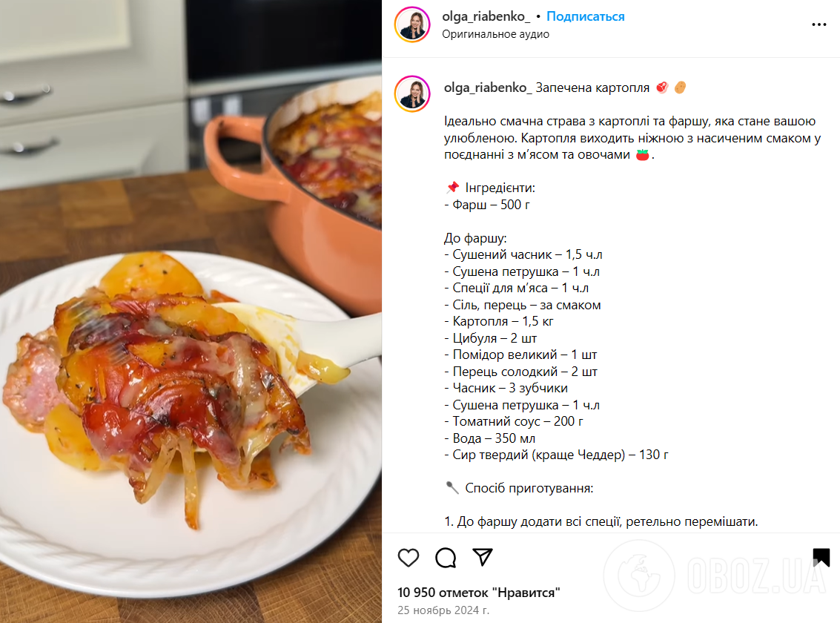Image resolution: width=840 pixels, height=623 pixels.
Task: Click the Подписаться follow link
Action: click(x=585, y=16)
